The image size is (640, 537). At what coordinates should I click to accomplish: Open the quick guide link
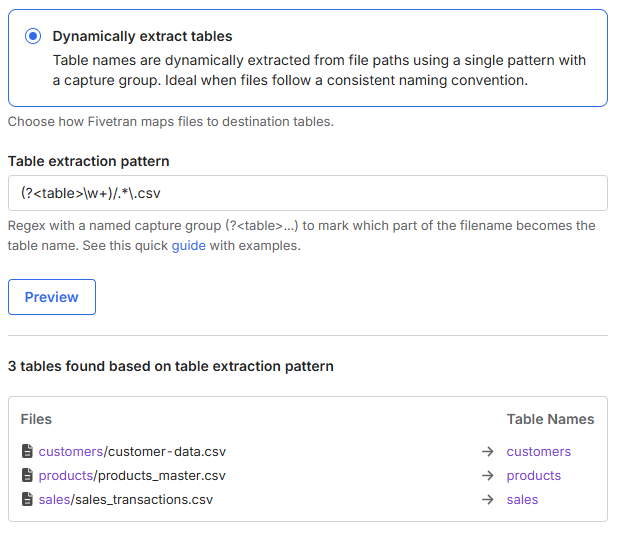[x=188, y=245]
